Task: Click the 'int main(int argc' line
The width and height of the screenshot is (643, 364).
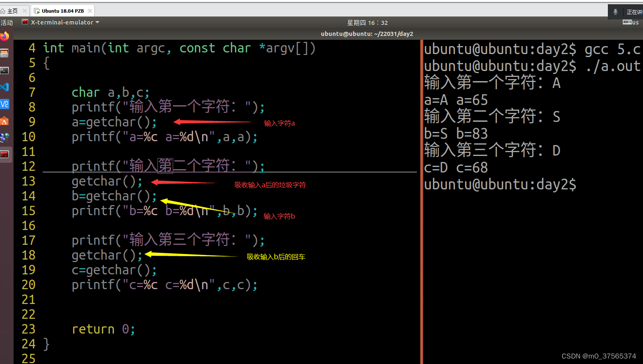Action: click(x=179, y=48)
